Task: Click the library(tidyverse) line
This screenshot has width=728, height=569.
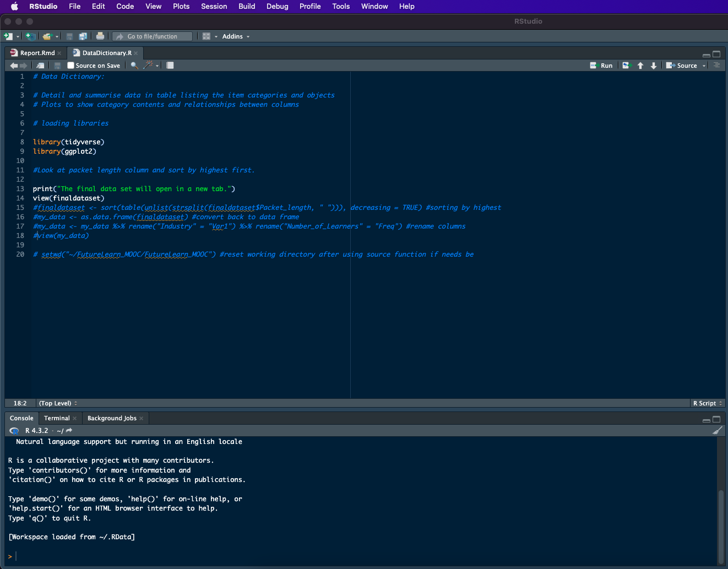Action: [68, 142]
